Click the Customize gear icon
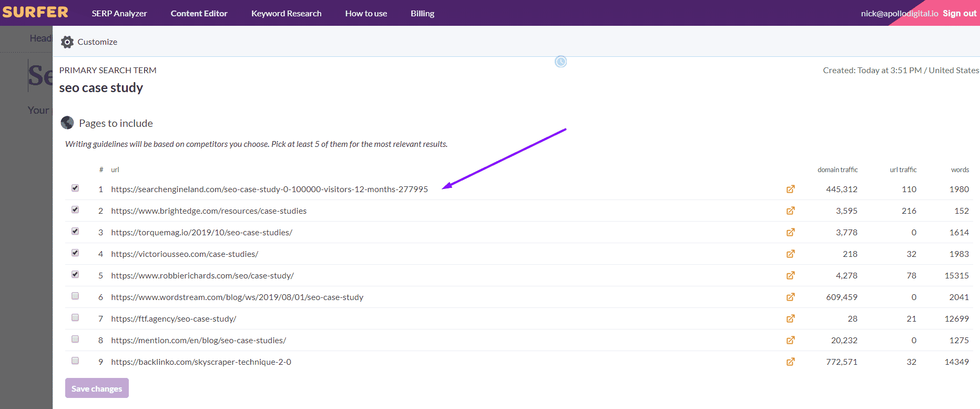 coord(67,42)
